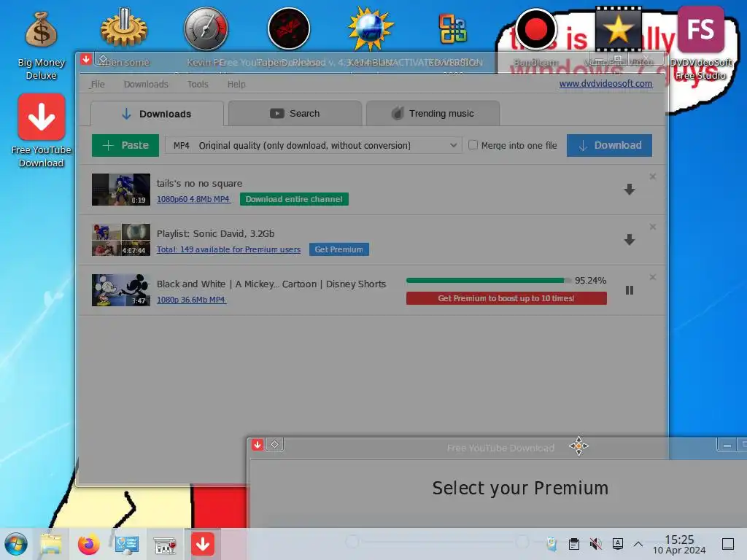Switch to the Trending music tab
Viewport: 747px width, 560px height.
[433, 113]
